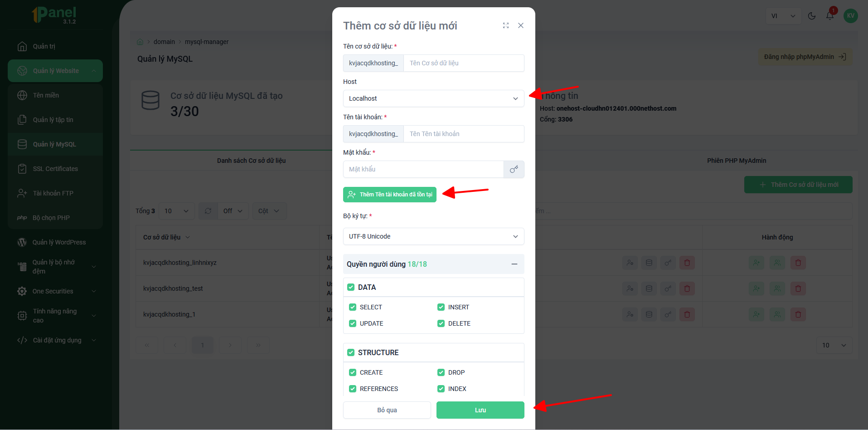Click the Lưu save button

click(480, 410)
